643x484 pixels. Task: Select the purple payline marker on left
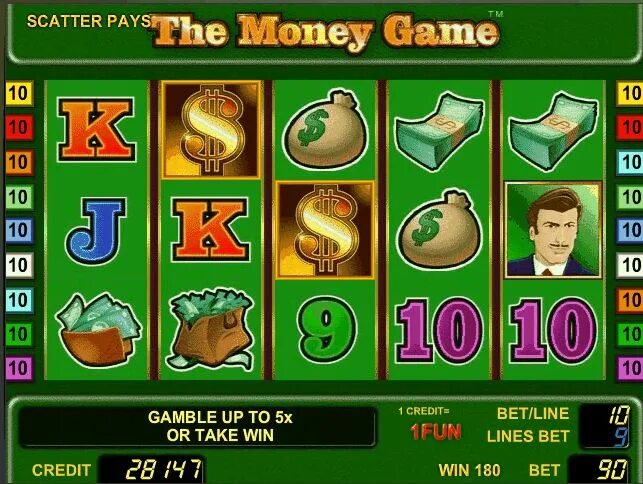[19, 369]
